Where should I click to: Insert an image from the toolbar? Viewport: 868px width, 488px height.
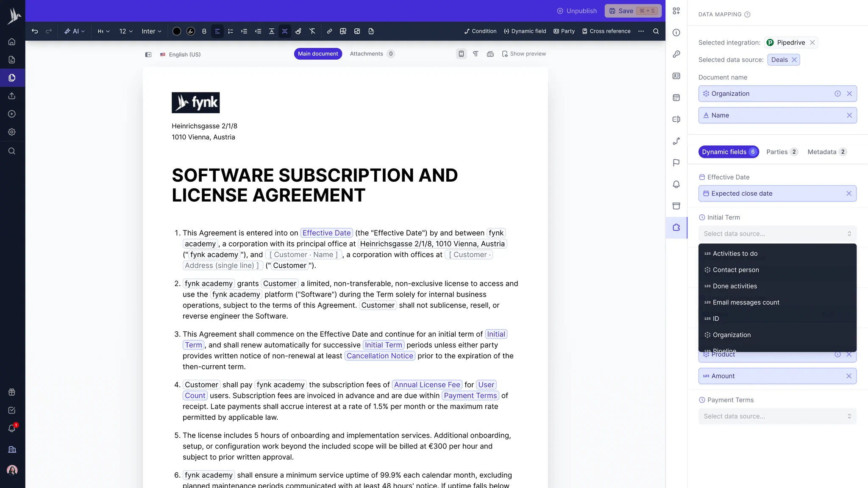click(x=357, y=31)
